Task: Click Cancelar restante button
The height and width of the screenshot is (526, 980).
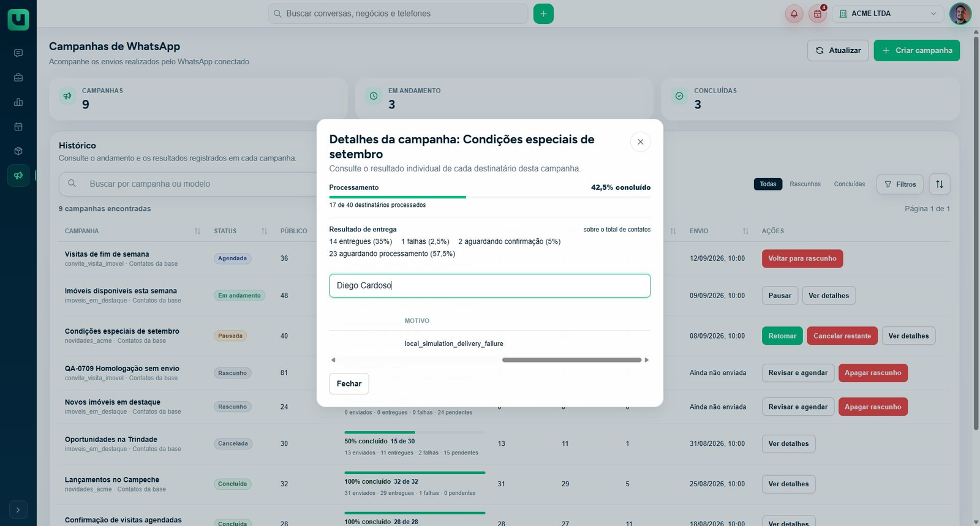Action: coord(842,336)
